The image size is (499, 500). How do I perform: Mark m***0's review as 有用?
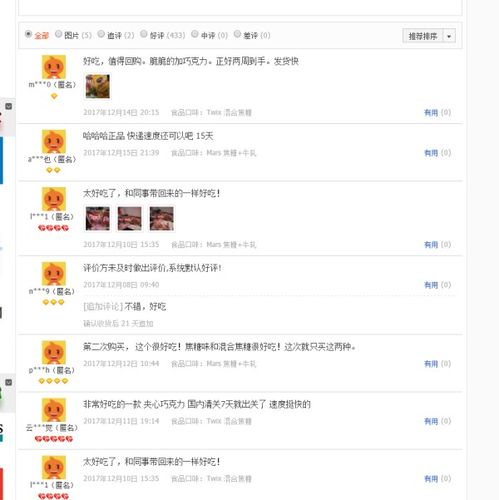[x=431, y=113]
